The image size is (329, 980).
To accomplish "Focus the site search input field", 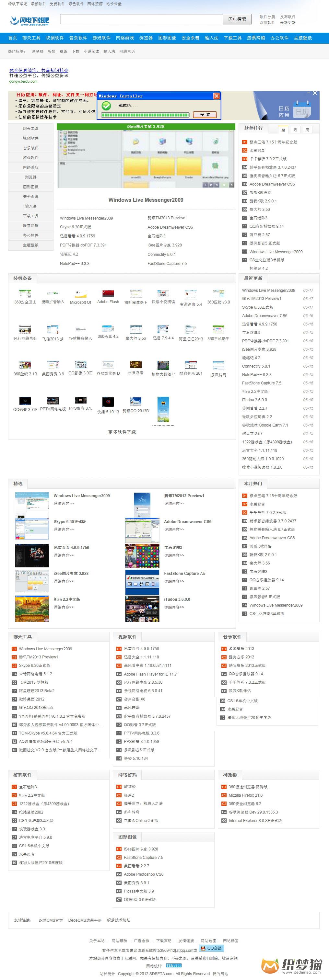I will (141, 19).
